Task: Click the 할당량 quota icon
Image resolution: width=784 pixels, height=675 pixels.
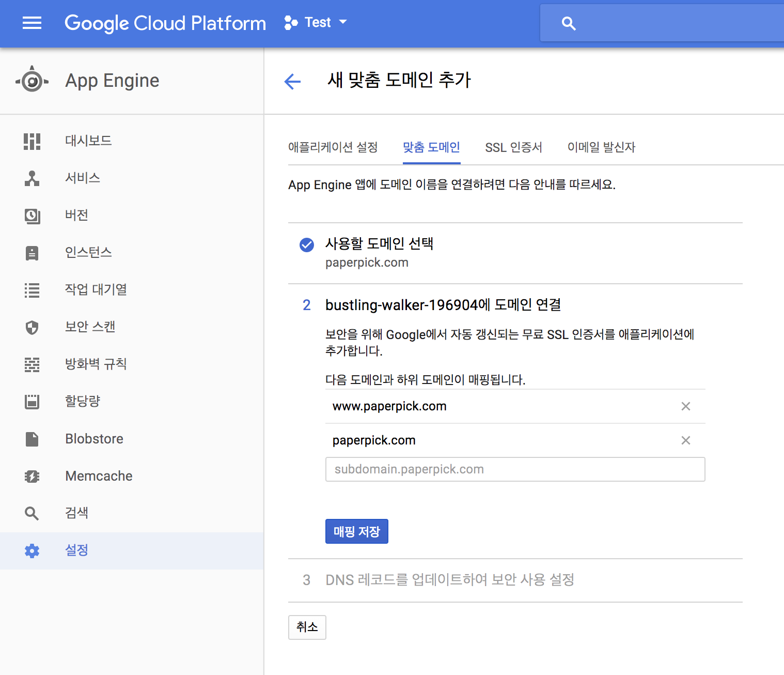Action: (32, 402)
